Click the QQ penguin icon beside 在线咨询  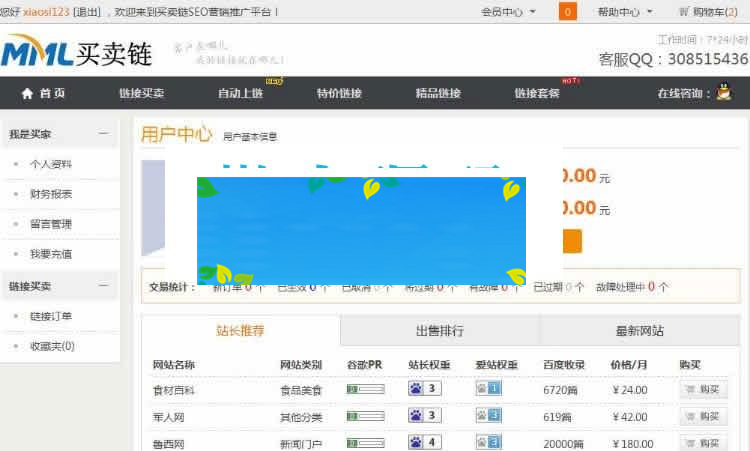724,93
